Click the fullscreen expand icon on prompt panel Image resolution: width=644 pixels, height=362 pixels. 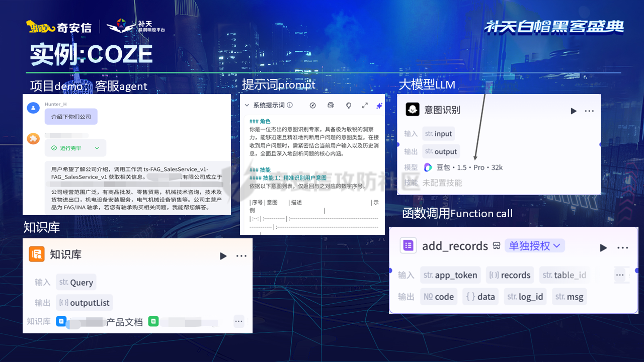pos(364,105)
